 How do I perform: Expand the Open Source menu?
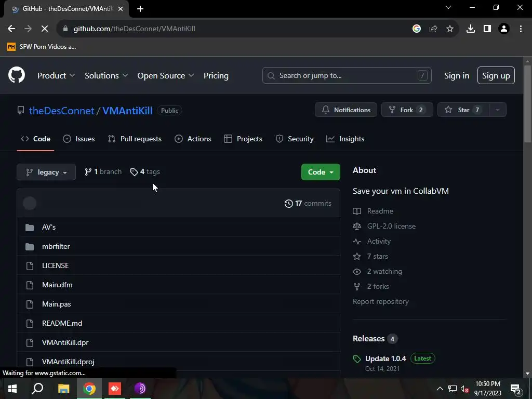point(166,75)
